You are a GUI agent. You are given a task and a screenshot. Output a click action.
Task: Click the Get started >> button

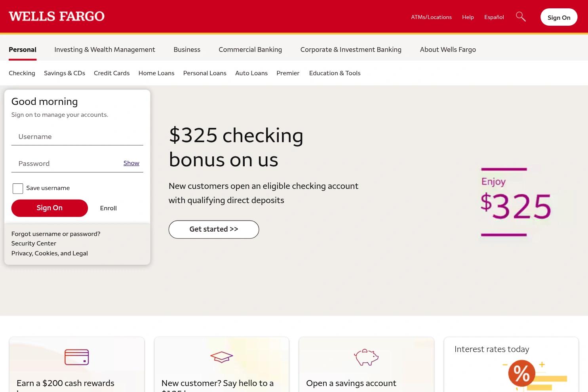coord(214,229)
